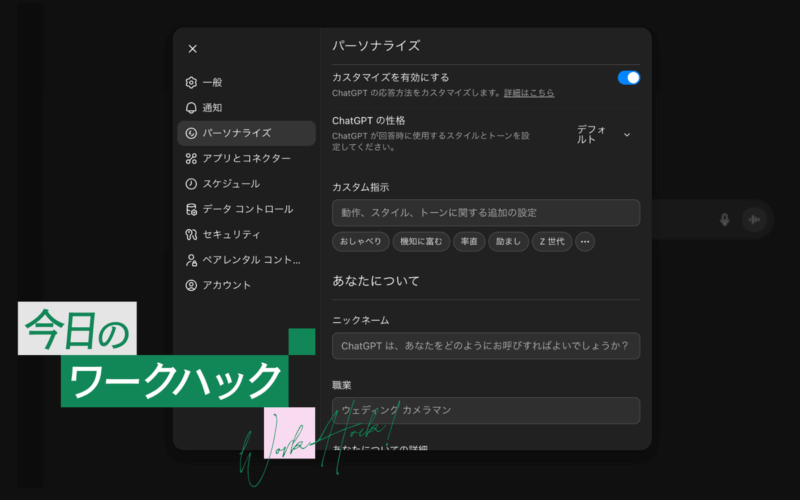Click the セキュリティ icon in sidebar
The width and height of the screenshot is (800, 500).
191,234
